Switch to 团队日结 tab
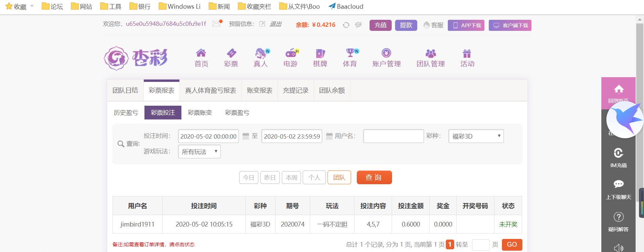The image size is (644, 252). tap(125, 90)
